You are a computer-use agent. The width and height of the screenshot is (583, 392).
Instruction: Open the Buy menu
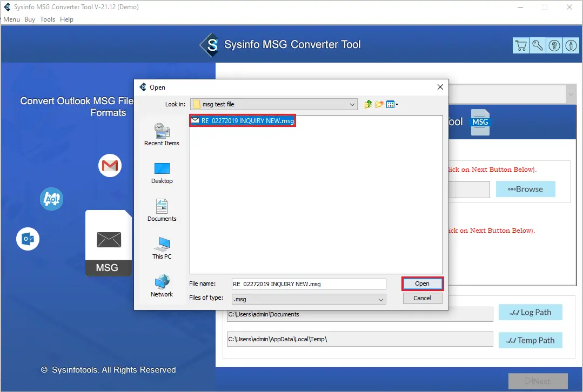30,19
